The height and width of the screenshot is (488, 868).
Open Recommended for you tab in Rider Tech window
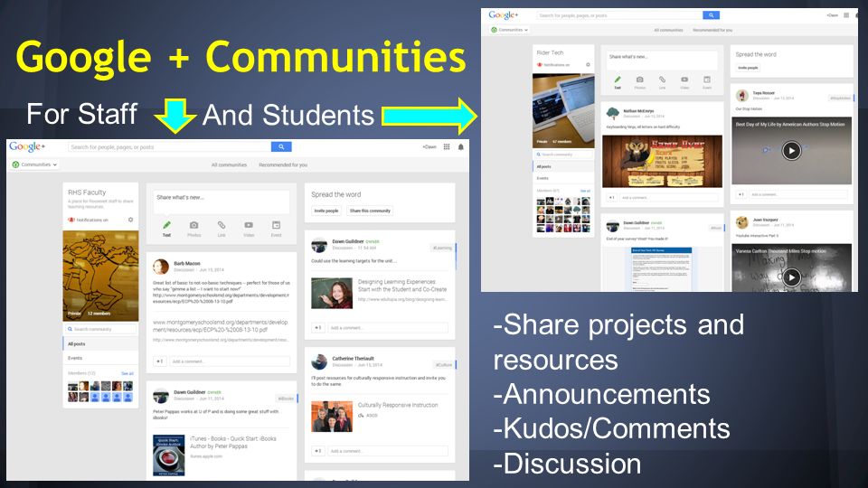point(712,30)
